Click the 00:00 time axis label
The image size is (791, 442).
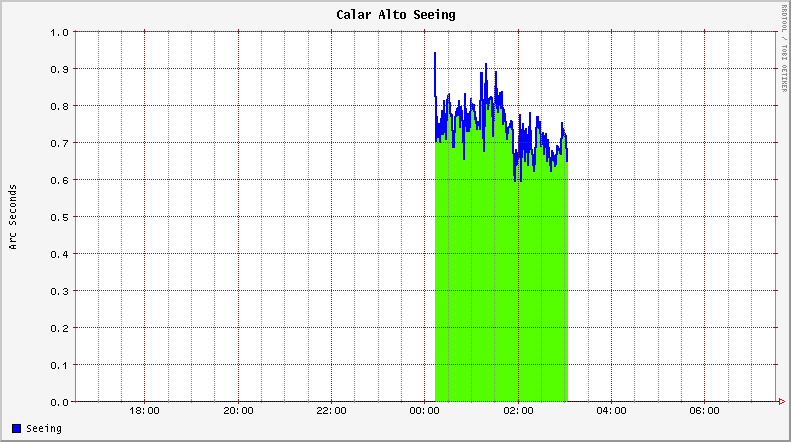[425, 411]
